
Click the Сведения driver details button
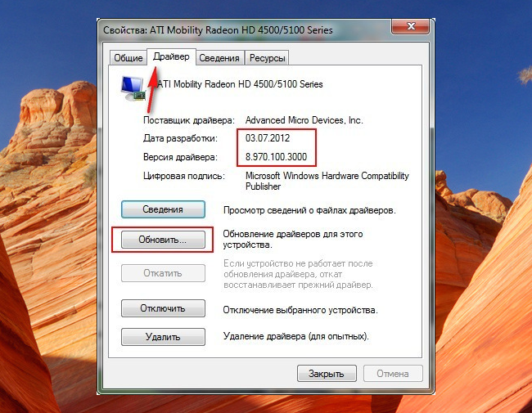coord(163,209)
